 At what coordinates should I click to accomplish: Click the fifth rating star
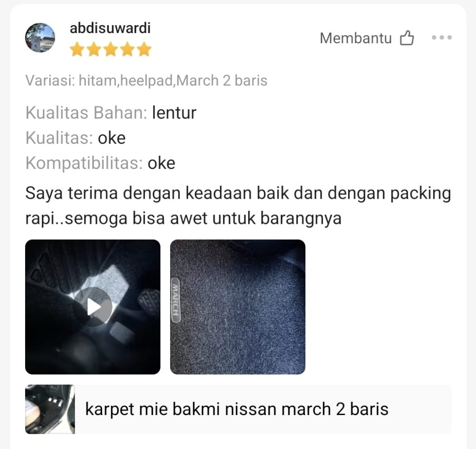point(144,49)
